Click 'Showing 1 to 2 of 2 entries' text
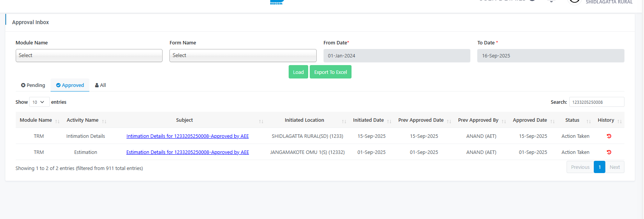Viewport: 644px width, 219px height. click(x=45, y=168)
